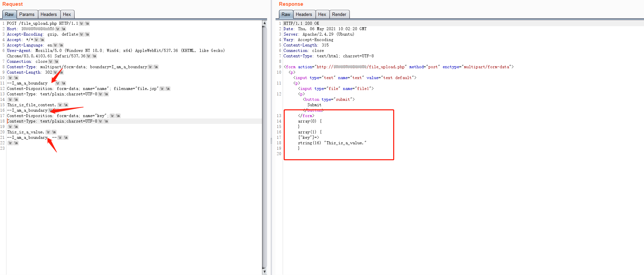Click the button type="submit" line
644x275 pixels.
click(x=329, y=99)
